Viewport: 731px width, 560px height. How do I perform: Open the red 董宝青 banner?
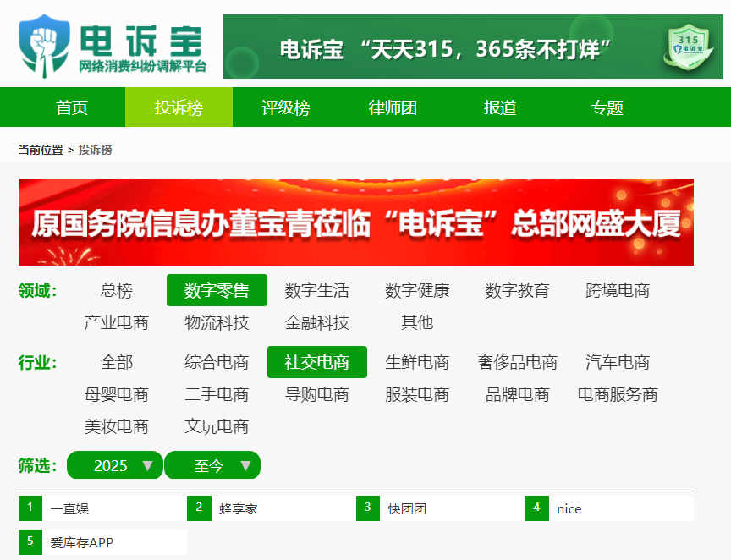pyautogui.click(x=356, y=222)
